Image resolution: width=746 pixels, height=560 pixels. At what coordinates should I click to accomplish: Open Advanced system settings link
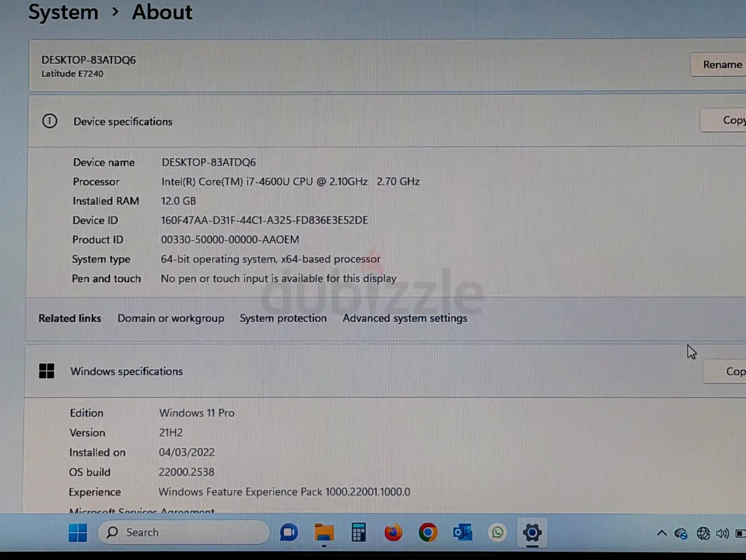[405, 318]
